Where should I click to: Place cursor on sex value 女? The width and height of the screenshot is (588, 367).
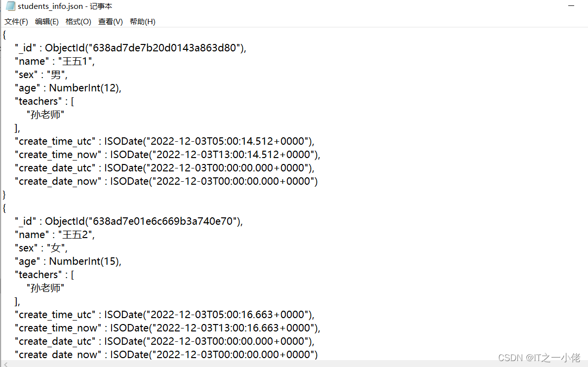(x=56, y=248)
